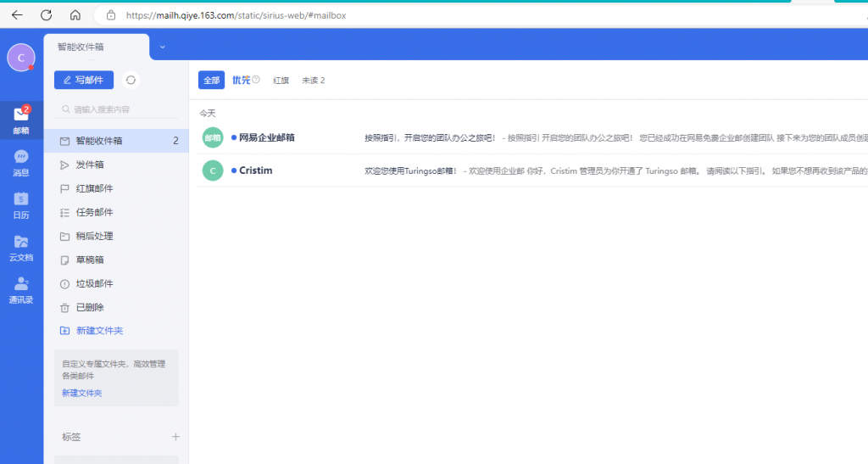Add a label with 标签 plus icon
The width and height of the screenshot is (868, 464).
coord(175,437)
